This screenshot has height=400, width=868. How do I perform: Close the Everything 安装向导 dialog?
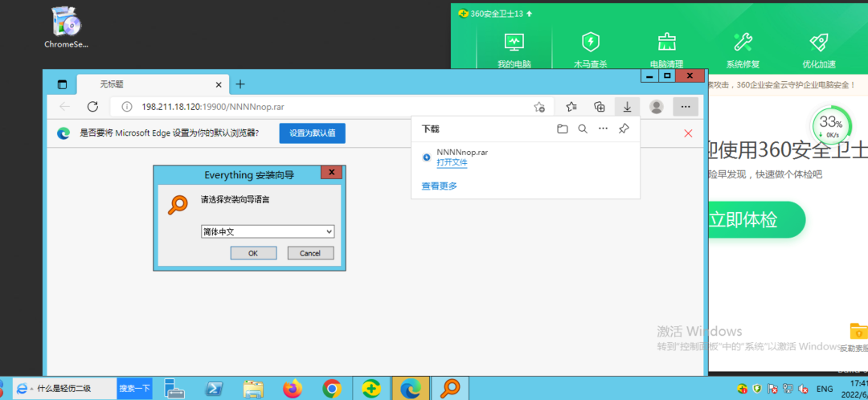pyautogui.click(x=332, y=173)
